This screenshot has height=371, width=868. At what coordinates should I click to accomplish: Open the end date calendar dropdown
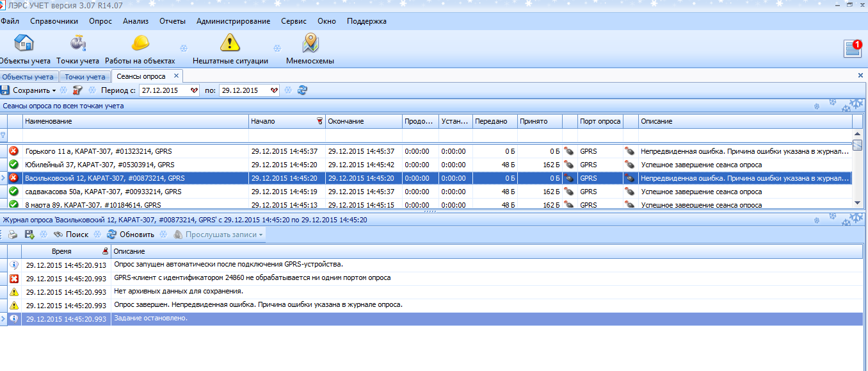(275, 90)
